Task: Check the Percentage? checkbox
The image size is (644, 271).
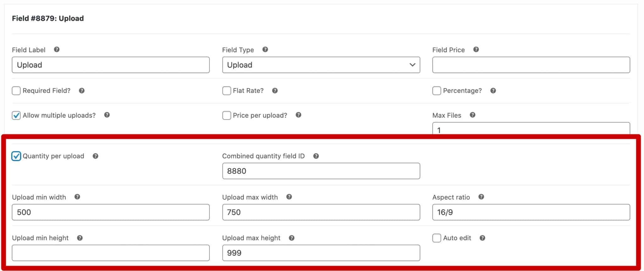Action: 436,91
